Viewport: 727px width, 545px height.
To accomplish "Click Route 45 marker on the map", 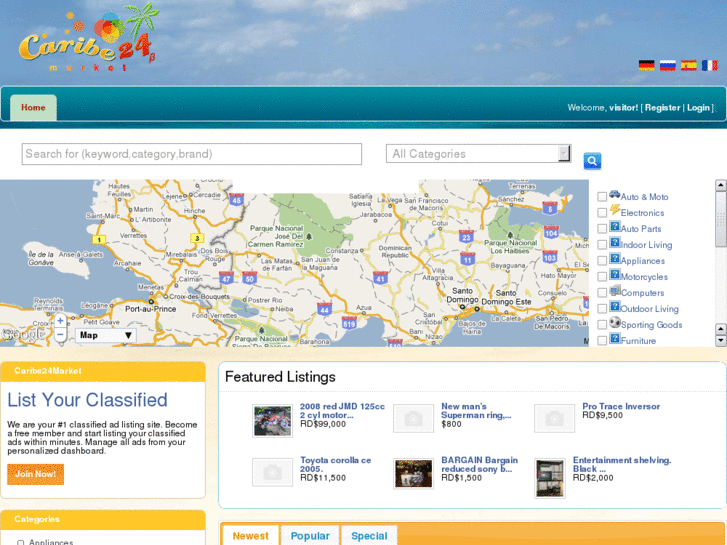I will [x=236, y=200].
